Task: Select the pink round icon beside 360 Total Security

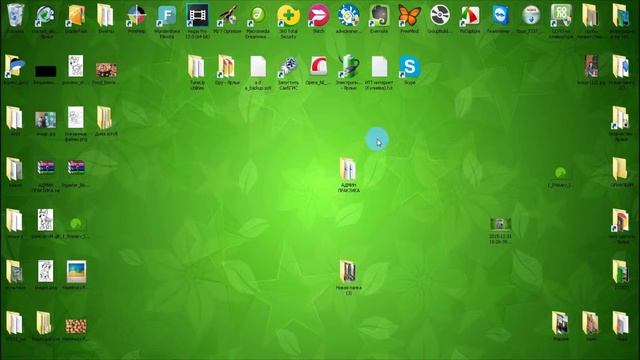Action: pos(318,16)
